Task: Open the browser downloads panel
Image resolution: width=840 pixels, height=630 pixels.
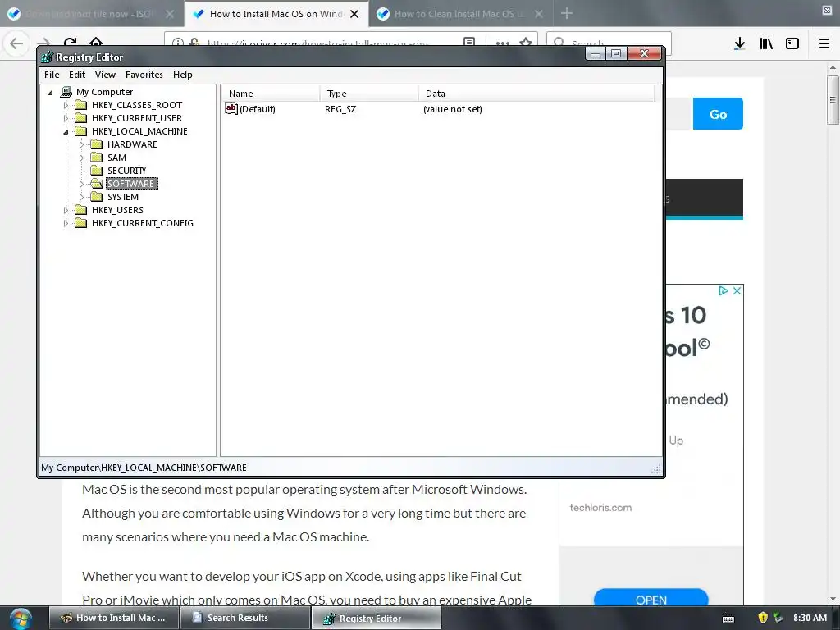Action: (x=739, y=43)
